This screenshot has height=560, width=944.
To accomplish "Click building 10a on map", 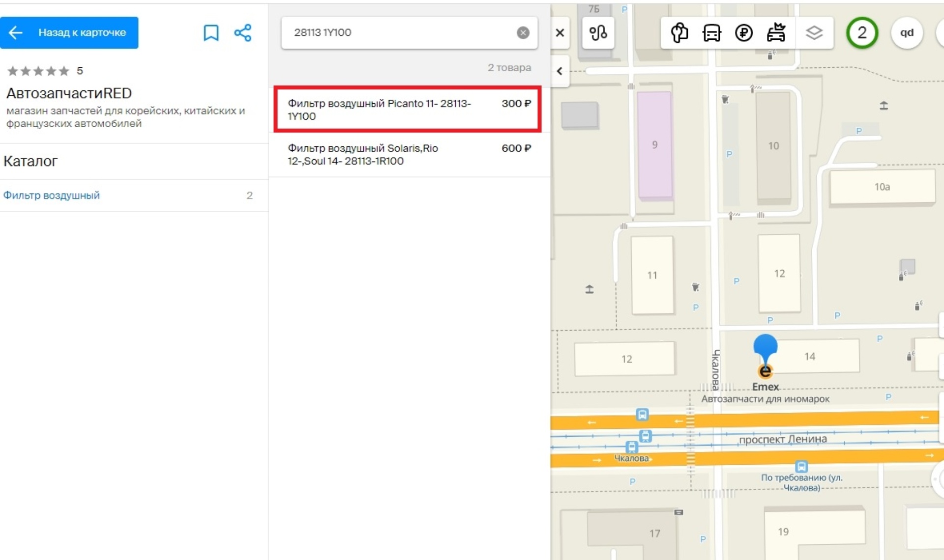I will (x=882, y=187).
